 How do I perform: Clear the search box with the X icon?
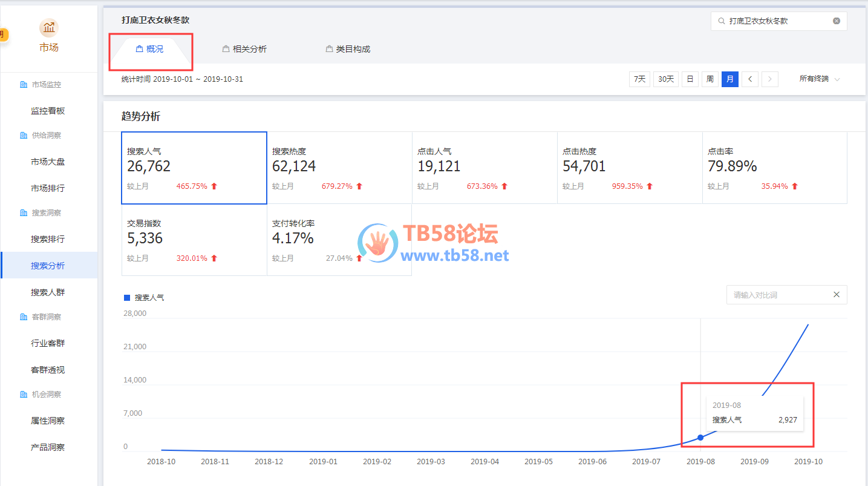[x=837, y=21]
